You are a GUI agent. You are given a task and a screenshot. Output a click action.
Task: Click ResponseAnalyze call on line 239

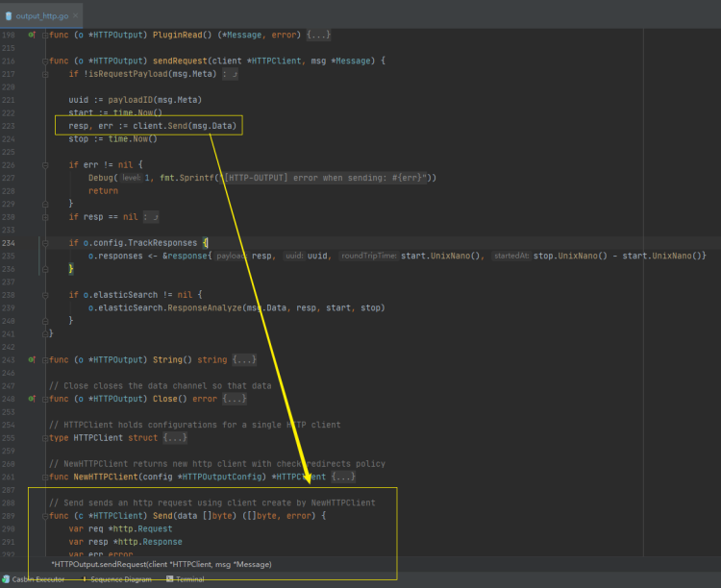coord(204,307)
